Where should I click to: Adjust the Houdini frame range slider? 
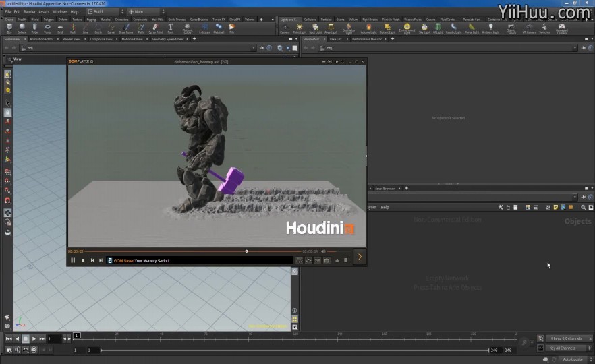coord(294,350)
